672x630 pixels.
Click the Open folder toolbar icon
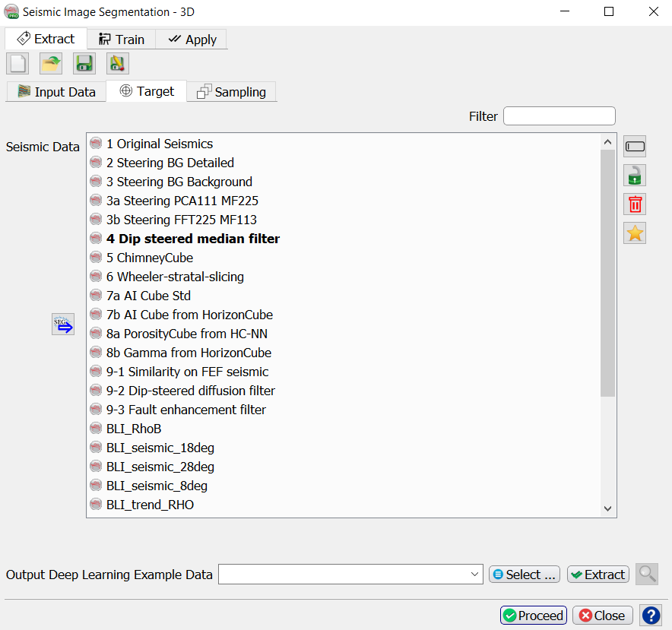pyautogui.click(x=51, y=64)
